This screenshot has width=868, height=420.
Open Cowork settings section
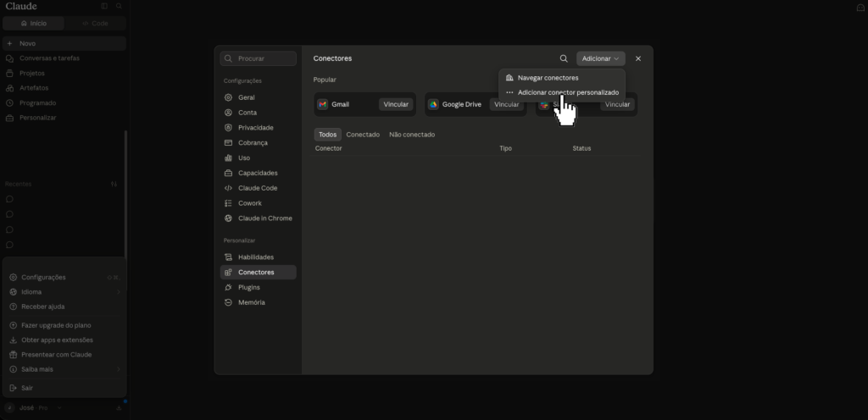pyautogui.click(x=259, y=203)
